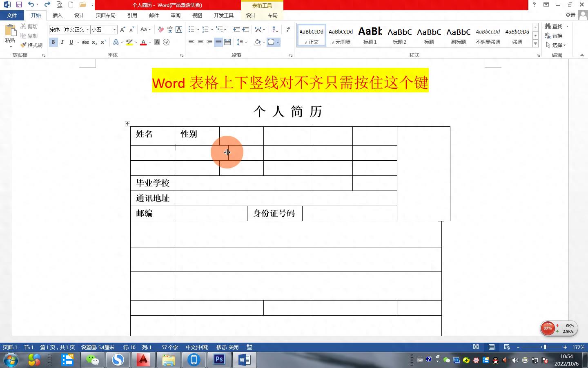
Task: Click the Format Painter (格式刷) button
Action: (32, 45)
